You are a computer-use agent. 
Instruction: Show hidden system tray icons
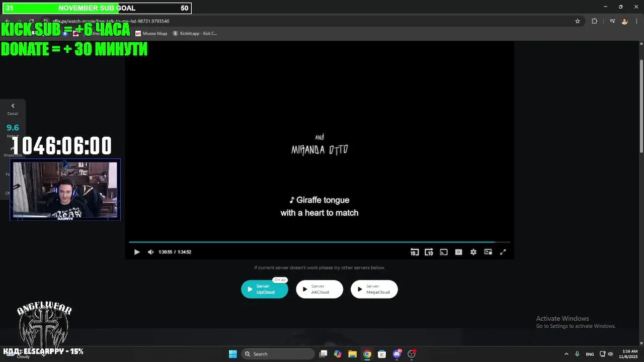tap(567, 354)
